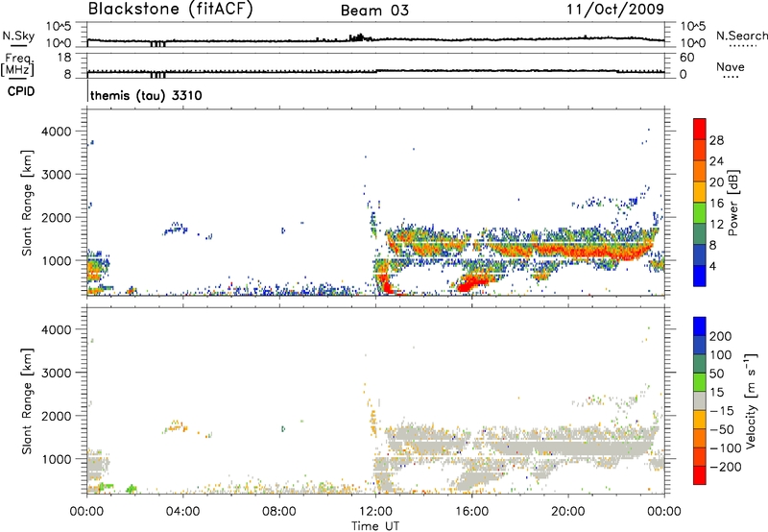Click the Velocity colorbar gray middle segment
768x532 pixels.
coord(700,401)
